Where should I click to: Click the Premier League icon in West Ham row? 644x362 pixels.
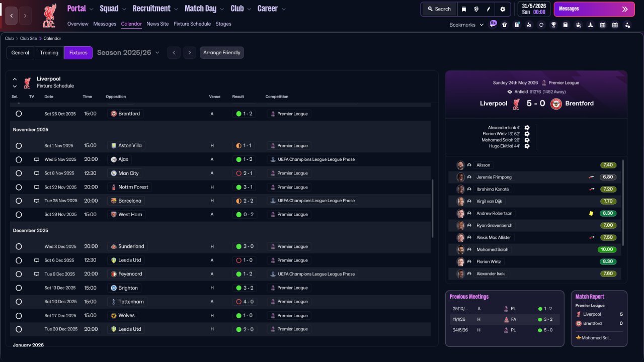pos(273,215)
